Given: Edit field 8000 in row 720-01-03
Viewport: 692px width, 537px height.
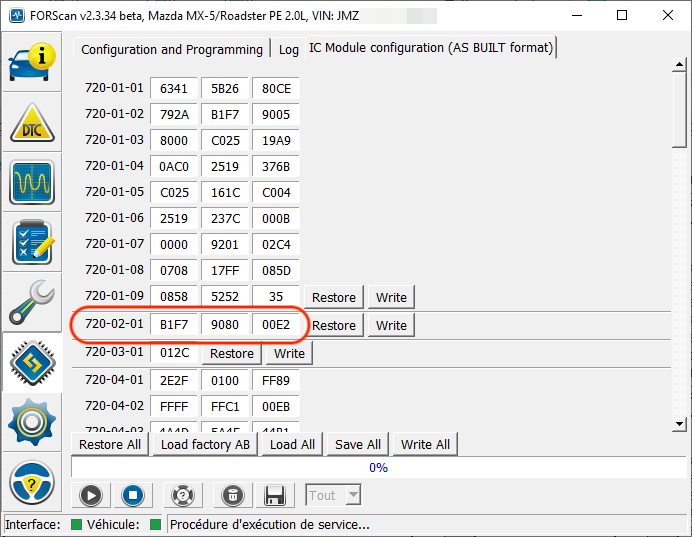Looking at the screenshot, I should [x=174, y=140].
